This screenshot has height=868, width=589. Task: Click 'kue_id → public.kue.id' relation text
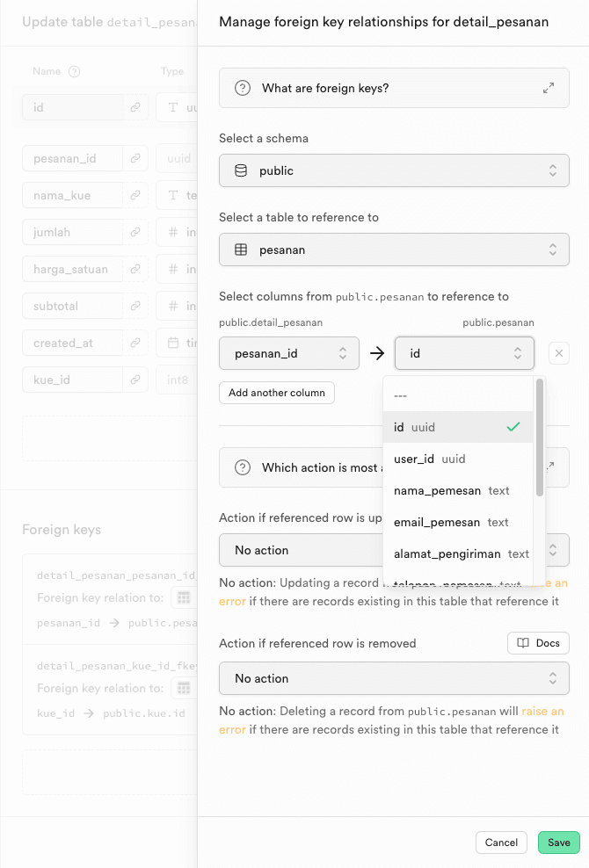(111, 713)
